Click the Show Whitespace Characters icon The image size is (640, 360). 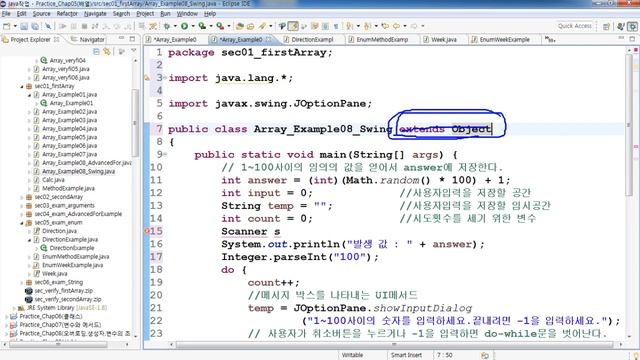(336, 26)
